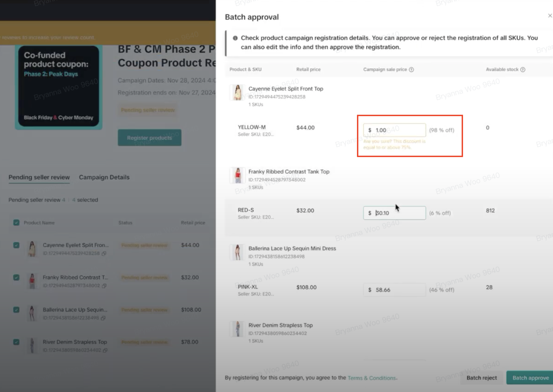
Task: Open Pending seller review tab
Action: [x=39, y=177]
